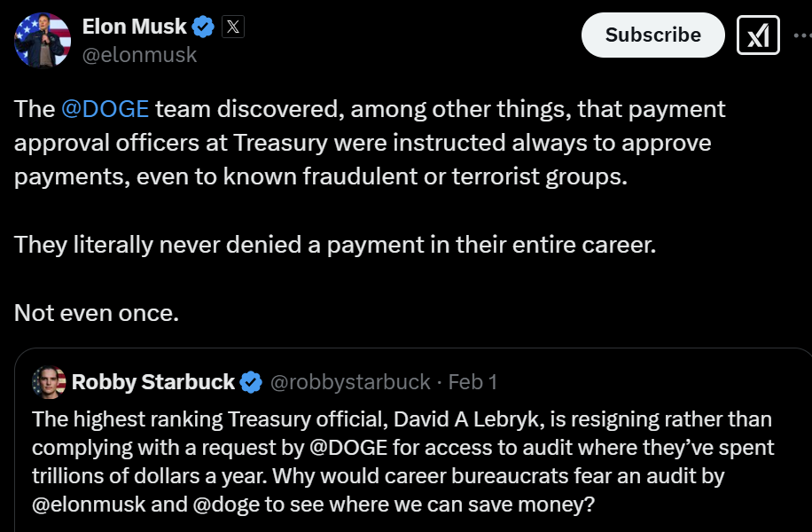Screen dimensions: 812x532
Task: Open Elon Musk's profile avatar
Action: point(43,40)
